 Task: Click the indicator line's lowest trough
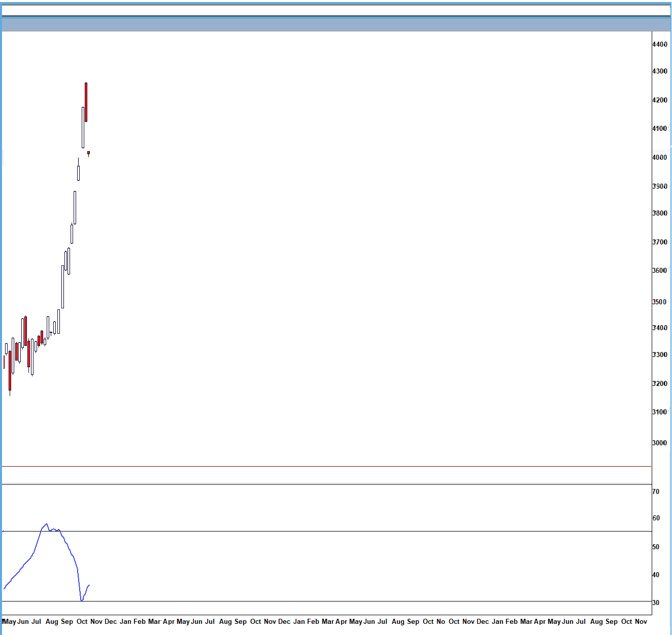[81, 601]
